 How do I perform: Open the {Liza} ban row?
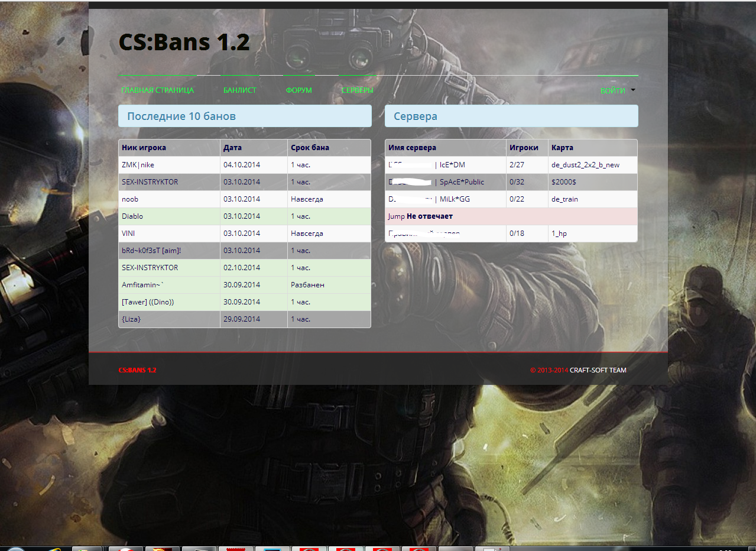coord(245,319)
